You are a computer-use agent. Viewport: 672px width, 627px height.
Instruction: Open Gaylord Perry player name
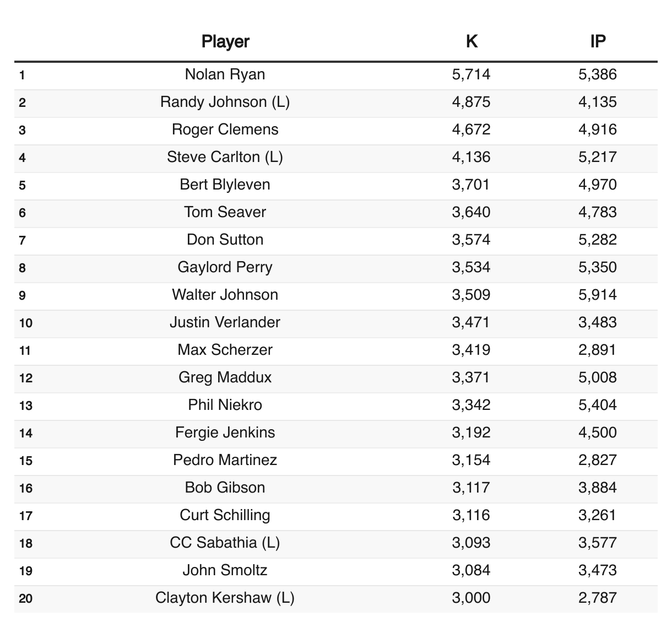pos(225,267)
